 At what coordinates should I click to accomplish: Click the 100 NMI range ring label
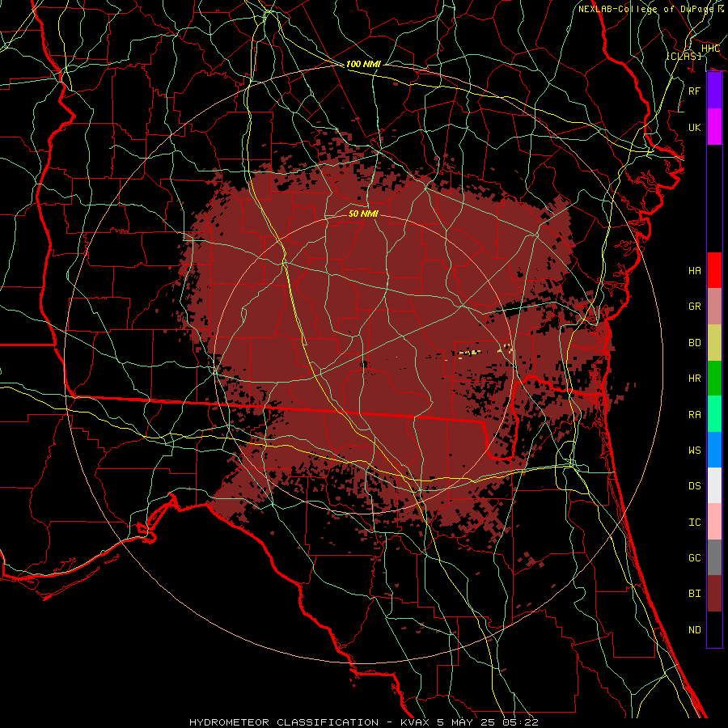click(x=363, y=64)
